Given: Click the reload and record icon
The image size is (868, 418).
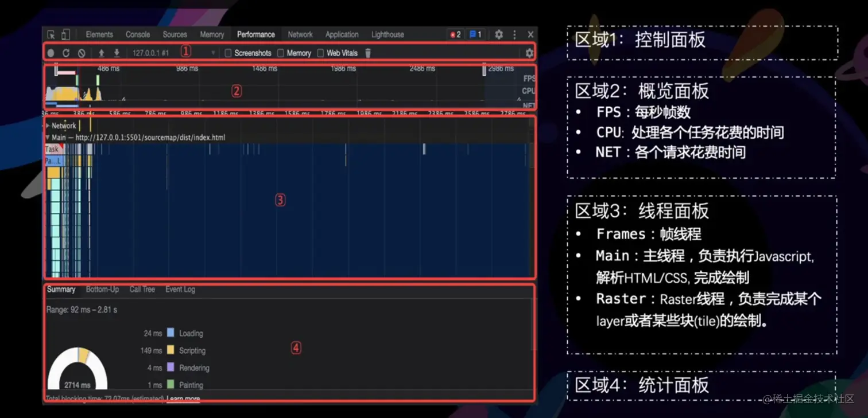Looking at the screenshot, I should pos(66,53).
